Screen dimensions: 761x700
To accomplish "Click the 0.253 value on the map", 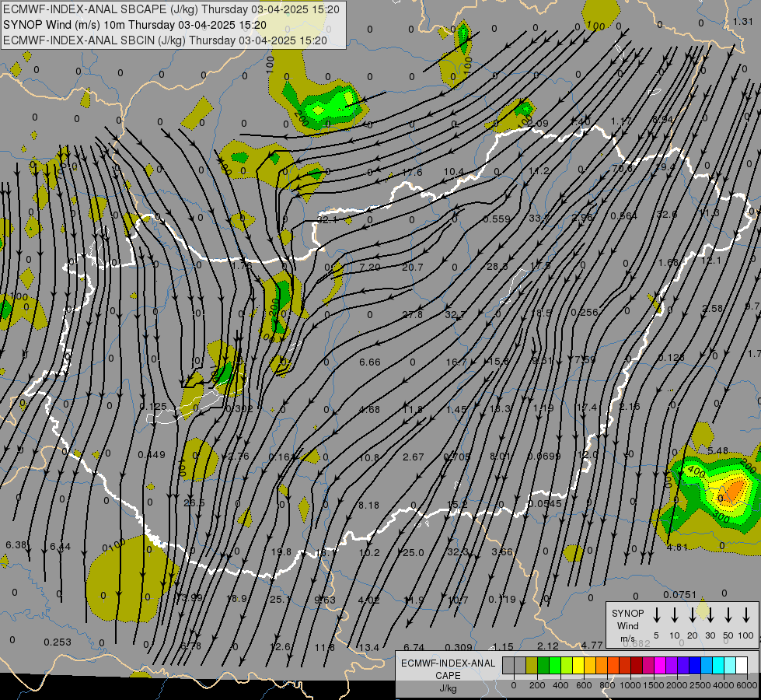I will (58, 642).
